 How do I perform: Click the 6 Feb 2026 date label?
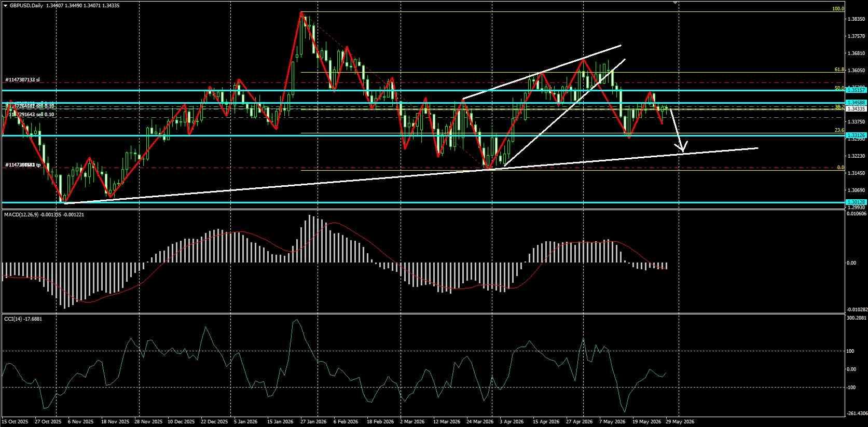346,422
